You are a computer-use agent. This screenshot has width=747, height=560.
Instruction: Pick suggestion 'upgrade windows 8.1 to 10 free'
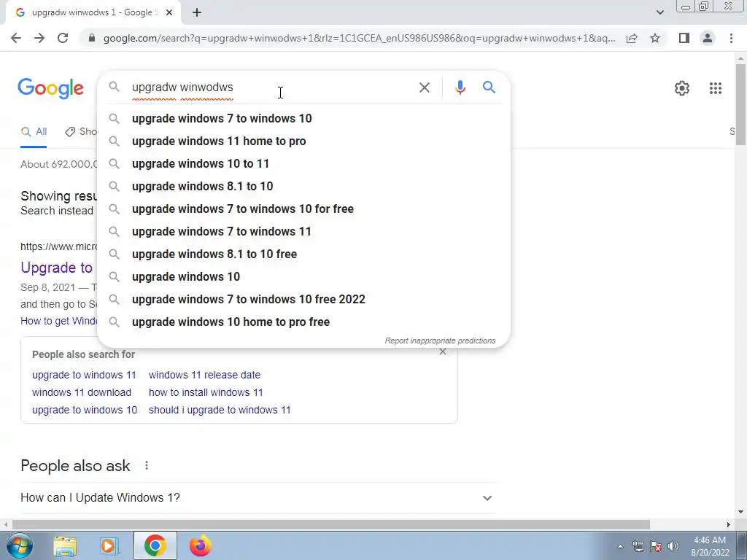click(x=303, y=254)
